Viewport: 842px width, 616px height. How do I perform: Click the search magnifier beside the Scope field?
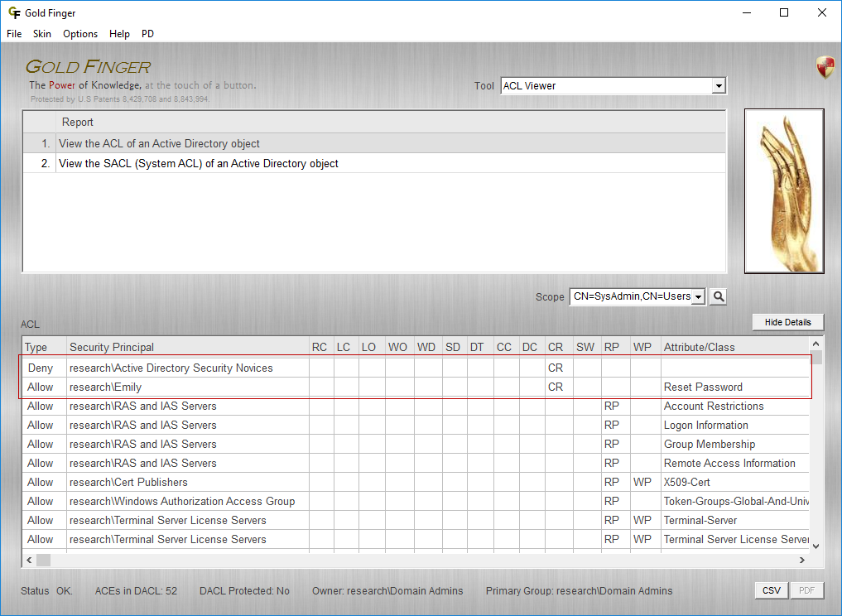click(717, 296)
